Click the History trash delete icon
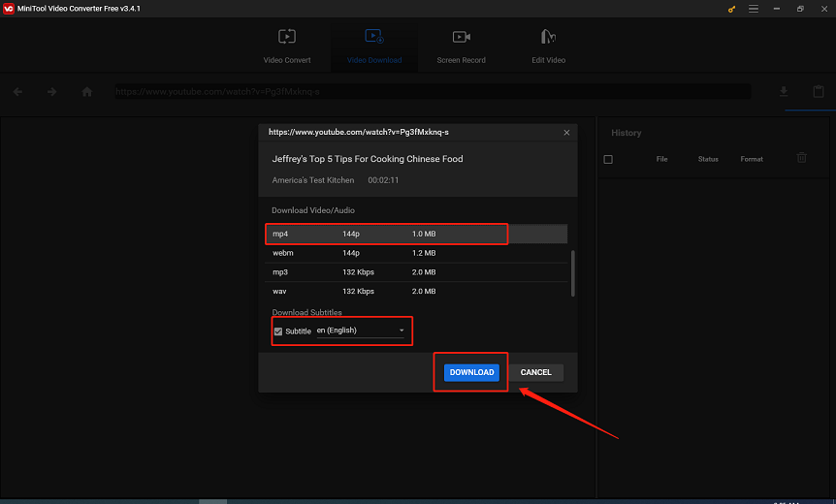836x504 pixels. point(801,158)
